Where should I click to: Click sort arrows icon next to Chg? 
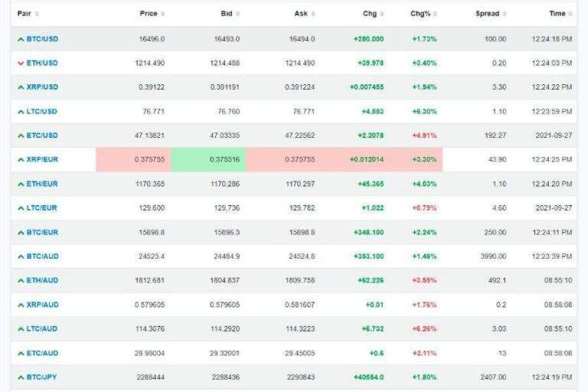(x=382, y=14)
